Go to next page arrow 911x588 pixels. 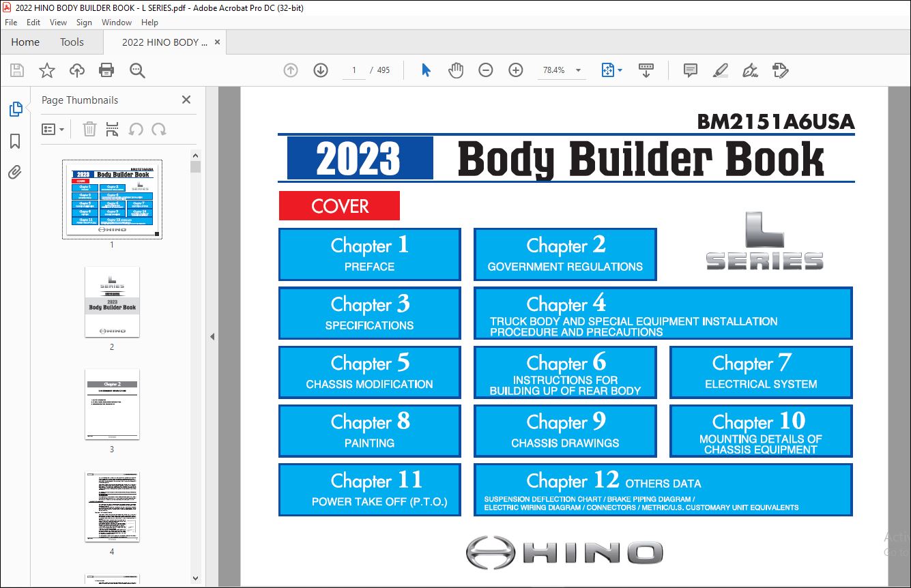pos(321,70)
